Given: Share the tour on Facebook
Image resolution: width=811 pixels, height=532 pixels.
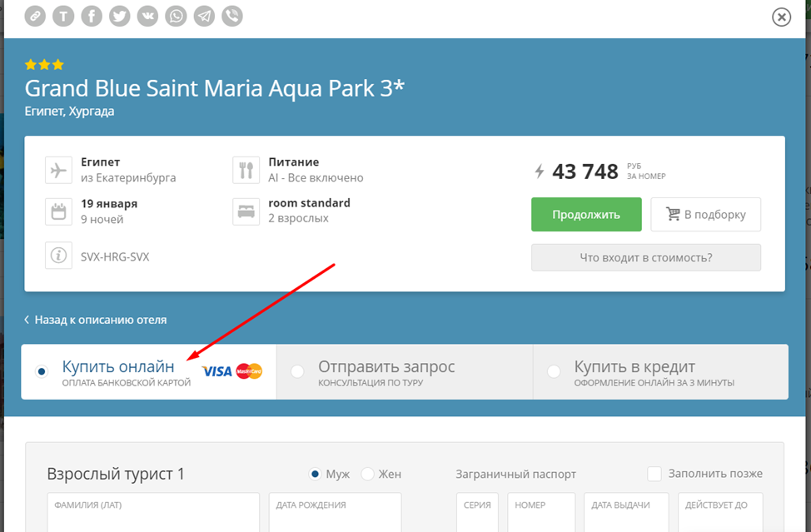Looking at the screenshot, I should (x=92, y=16).
